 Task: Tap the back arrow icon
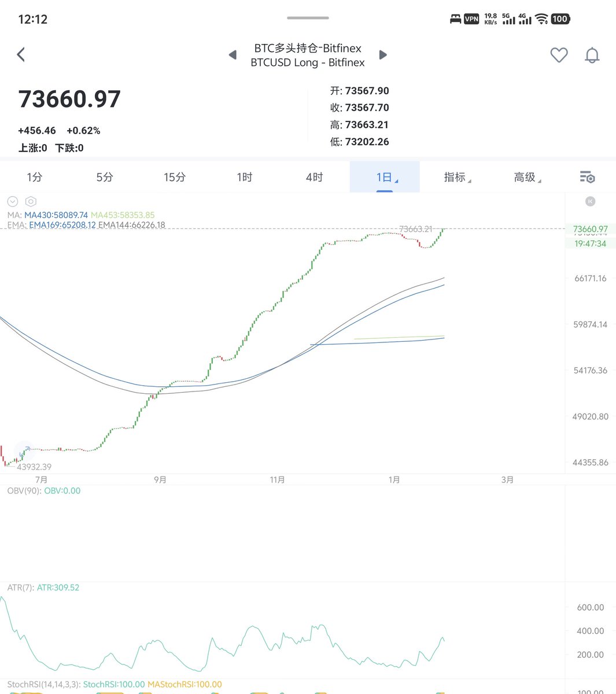(x=21, y=55)
